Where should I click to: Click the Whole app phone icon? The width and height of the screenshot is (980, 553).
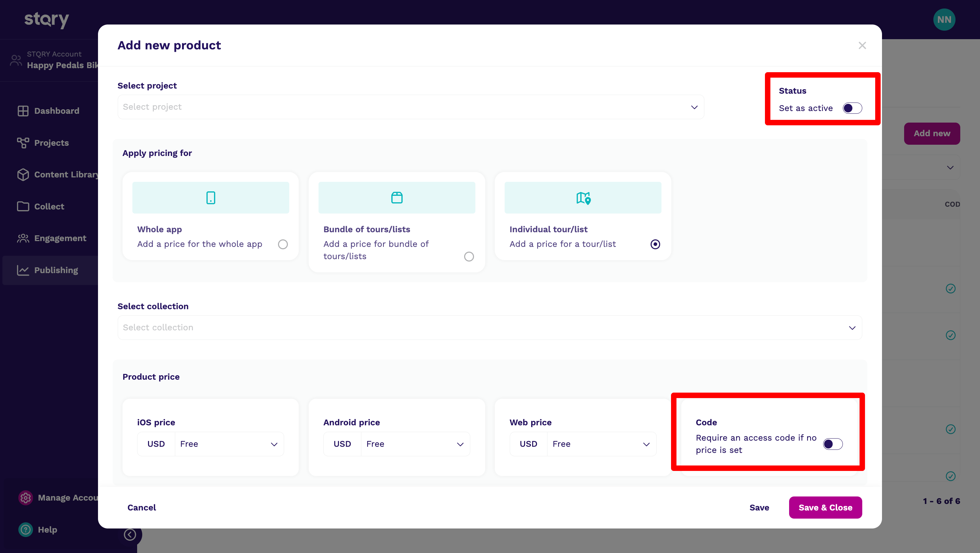210,197
